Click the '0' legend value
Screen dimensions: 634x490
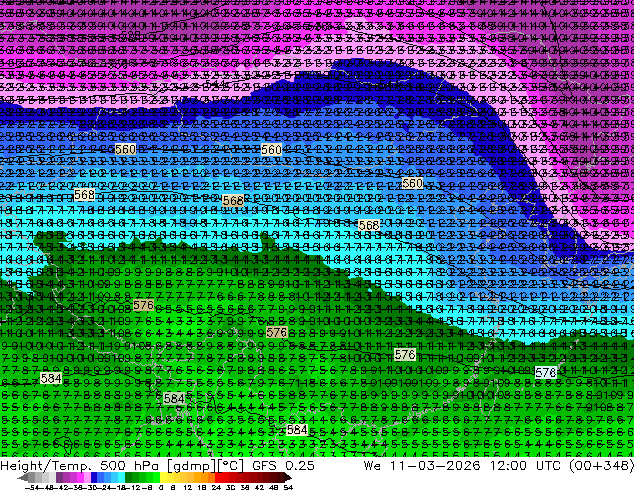tap(161, 487)
